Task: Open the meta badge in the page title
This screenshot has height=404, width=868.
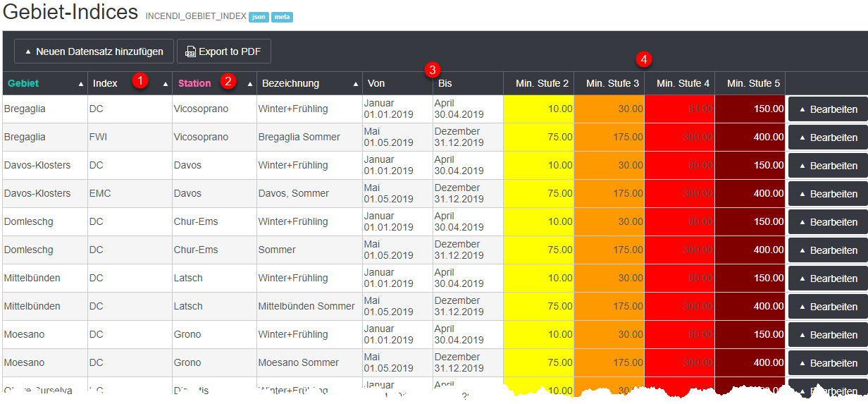Action: pos(283,17)
